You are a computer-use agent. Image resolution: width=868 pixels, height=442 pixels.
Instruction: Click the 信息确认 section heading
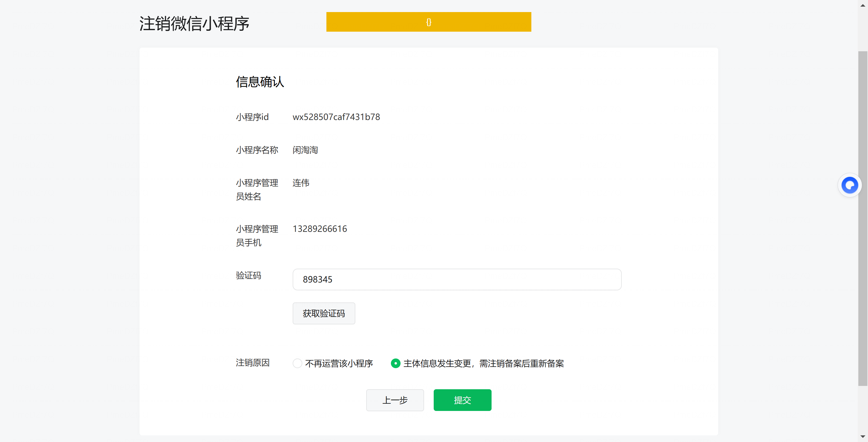260,82
